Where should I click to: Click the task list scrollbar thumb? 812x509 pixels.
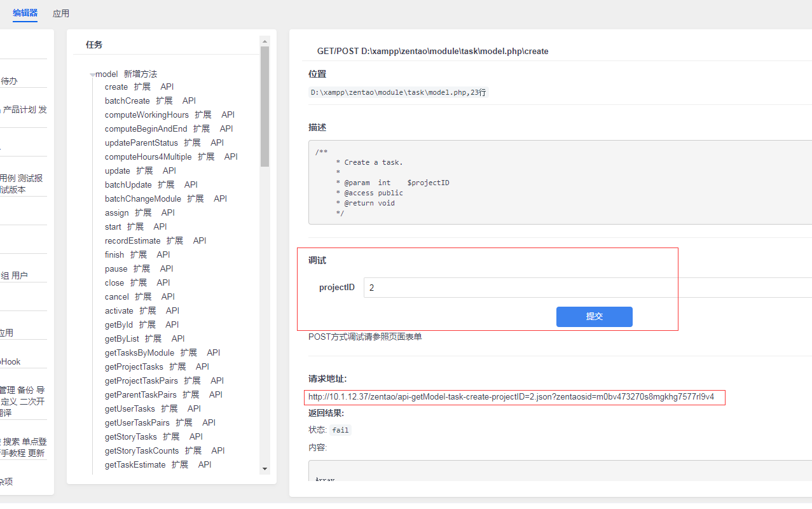(265, 106)
